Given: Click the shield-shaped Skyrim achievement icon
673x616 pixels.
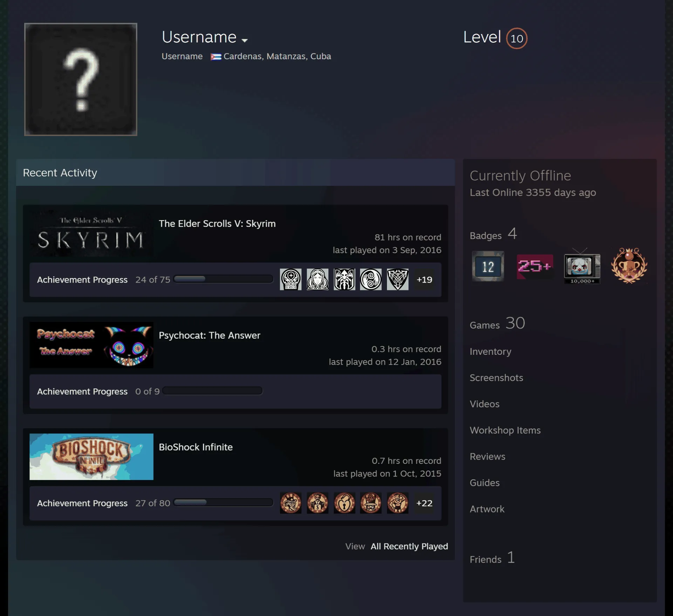Looking at the screenshot, I should point(397,279).
